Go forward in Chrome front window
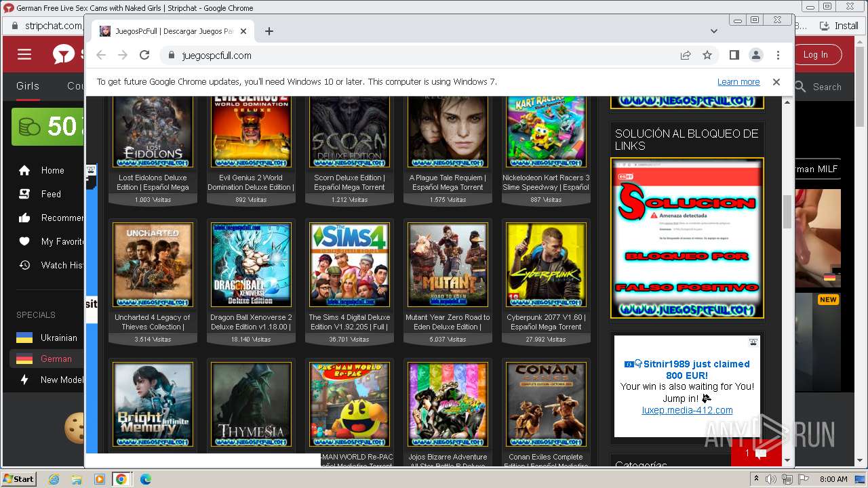Viewport: 868px width, 488px height. click(x=123, y=56)
